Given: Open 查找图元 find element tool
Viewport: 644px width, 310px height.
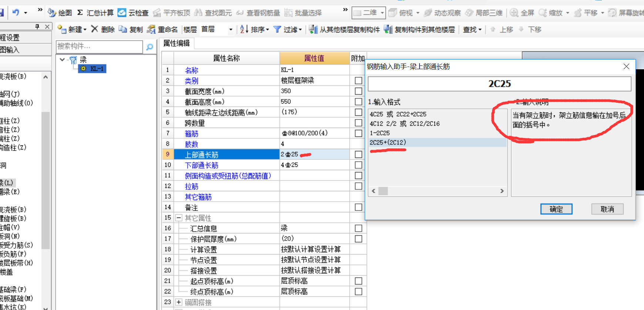Looking at the screenshot, I should click(x=213, y=13).
